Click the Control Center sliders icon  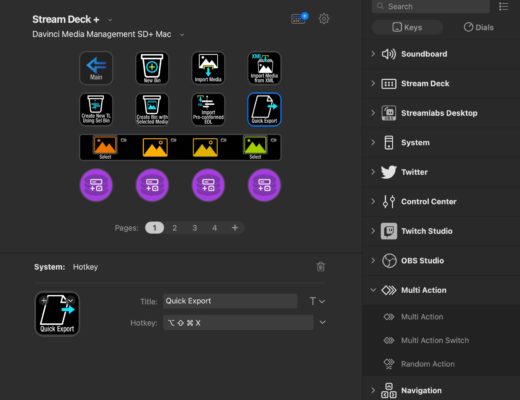(x=389, y=201)
